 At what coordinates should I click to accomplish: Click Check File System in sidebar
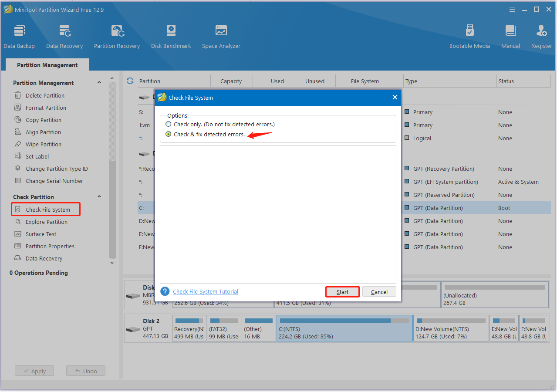[46, 210]
